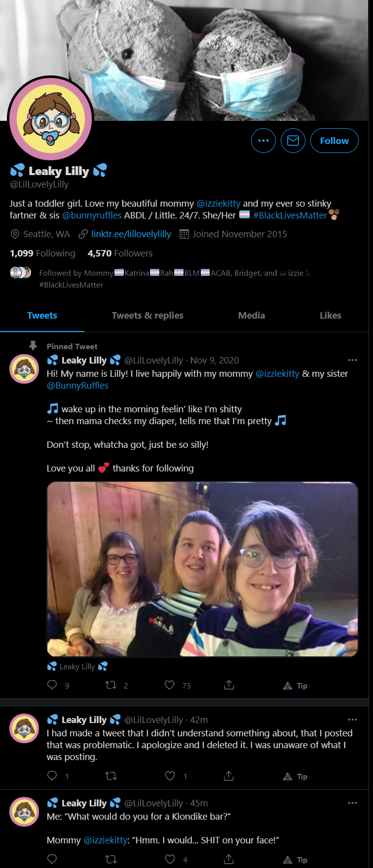
Task: Like the pinned tweet with 75 likes
Action: pos(170,685)
